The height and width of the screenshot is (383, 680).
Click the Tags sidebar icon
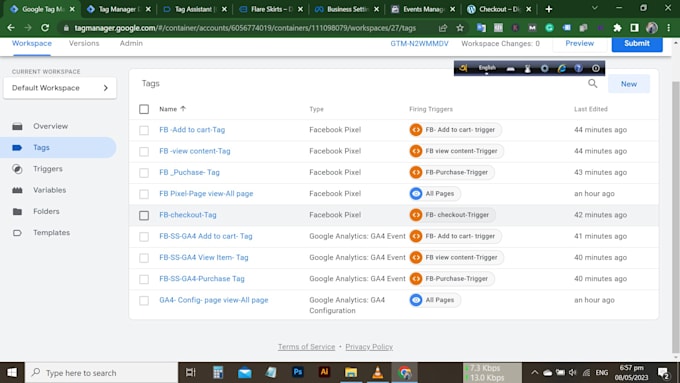point(17,147)
